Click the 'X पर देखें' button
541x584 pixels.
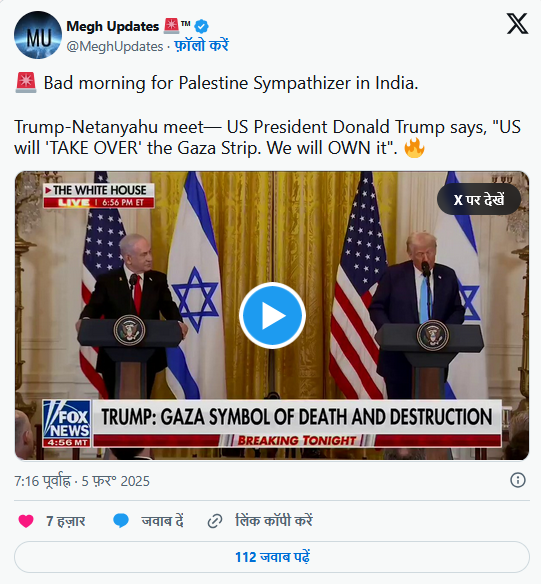[x=479, y=200]
